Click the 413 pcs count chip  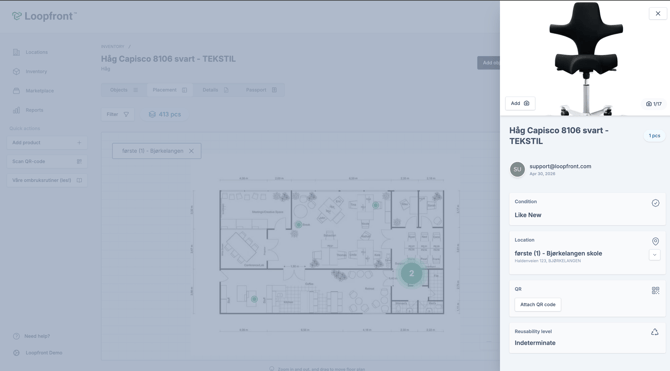point(165,115)
